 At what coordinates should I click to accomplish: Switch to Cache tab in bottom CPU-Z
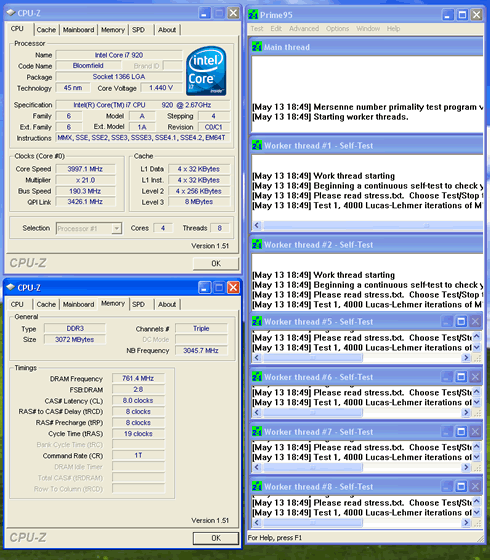point(46,304)
